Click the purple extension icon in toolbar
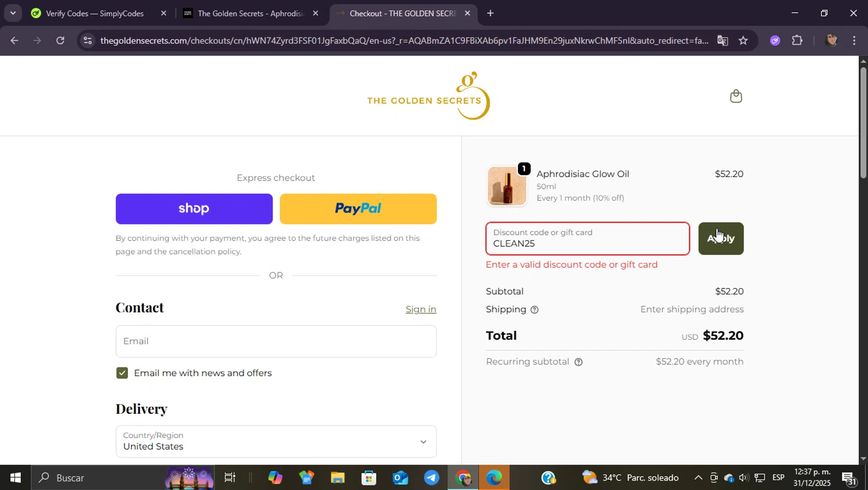This screenshot has height=490, width=868. pos(775,40)
